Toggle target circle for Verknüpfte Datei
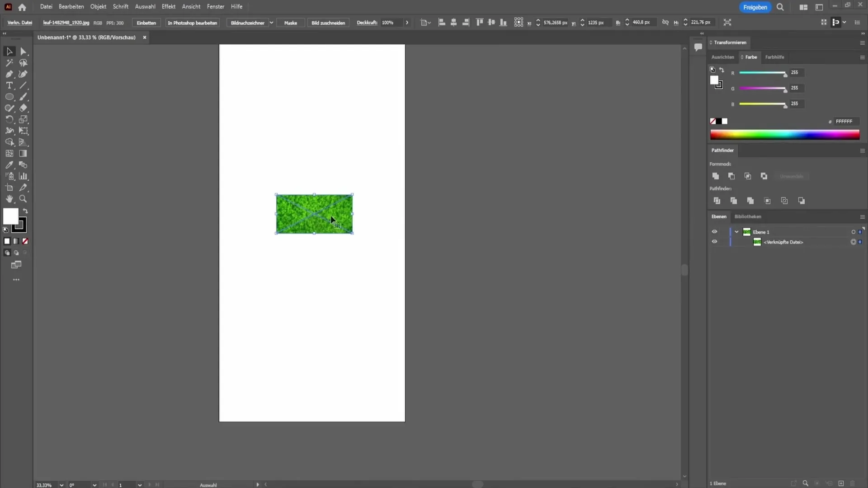 click(853, 242)
